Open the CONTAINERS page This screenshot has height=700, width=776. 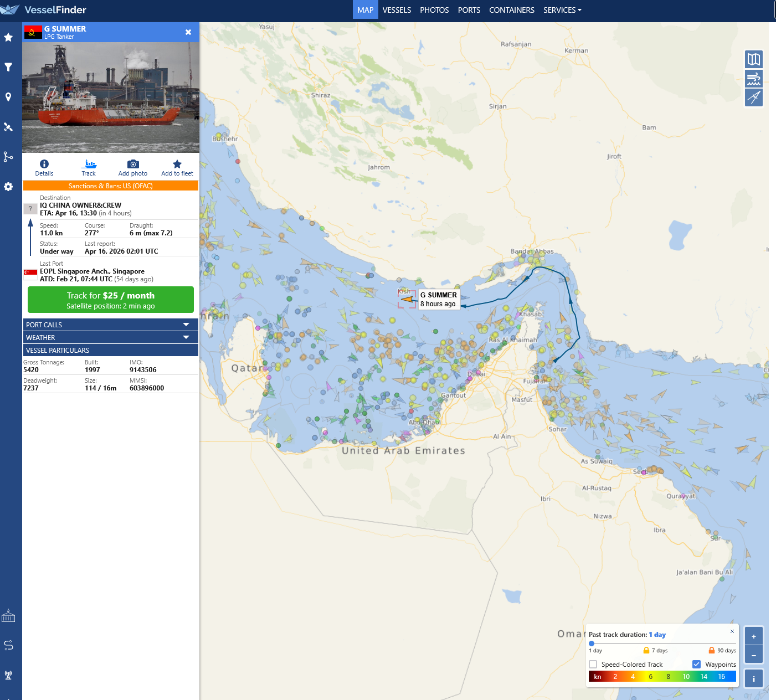click(512, 10)
